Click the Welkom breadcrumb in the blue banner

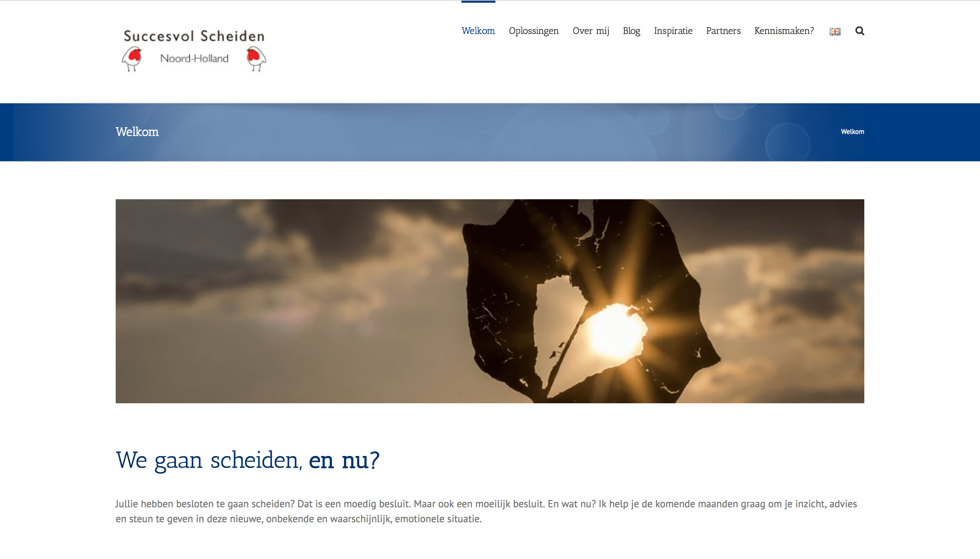pos(852,132)
